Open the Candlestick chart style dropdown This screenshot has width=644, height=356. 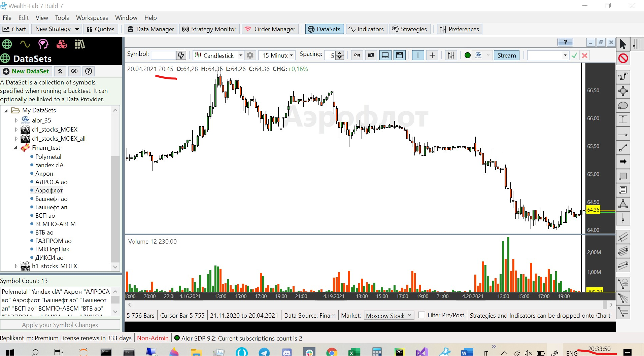tap(240, 55)
